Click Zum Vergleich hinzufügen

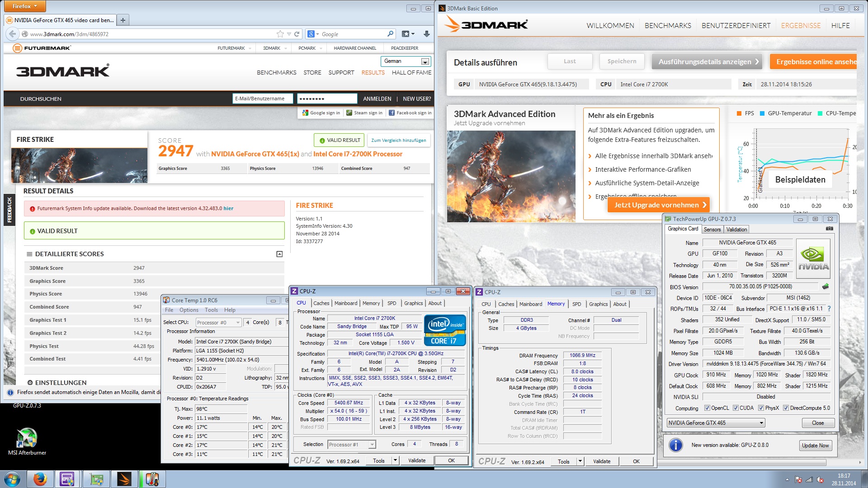click(x=398, y=140)
